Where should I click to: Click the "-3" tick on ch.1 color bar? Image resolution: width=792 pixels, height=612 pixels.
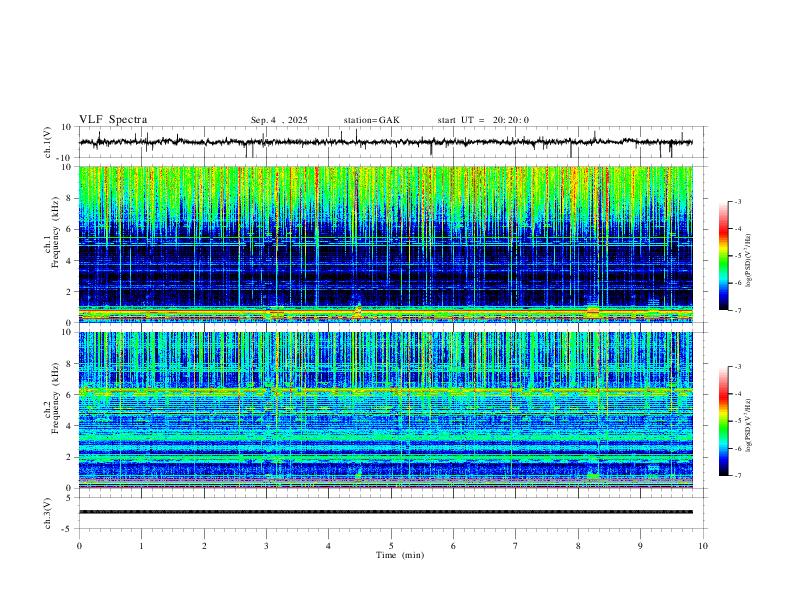pyautogui.click(x=737, y=201)
